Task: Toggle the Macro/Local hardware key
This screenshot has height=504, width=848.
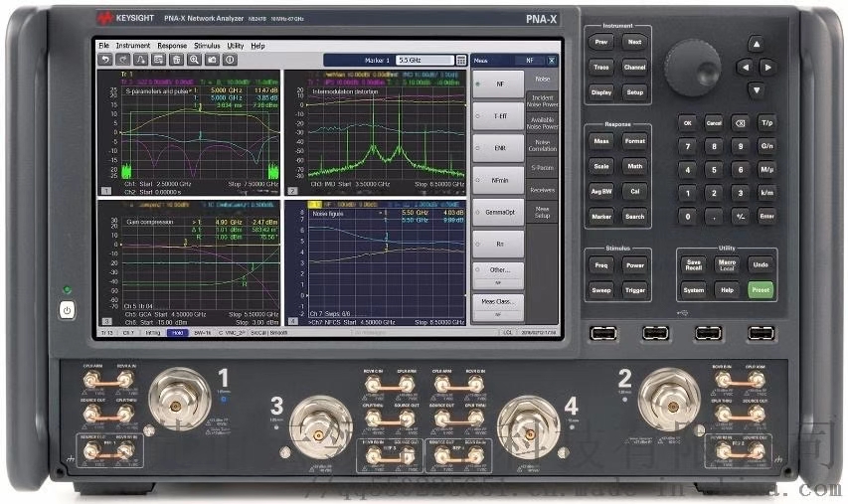Action: click(x=727, y=264)
